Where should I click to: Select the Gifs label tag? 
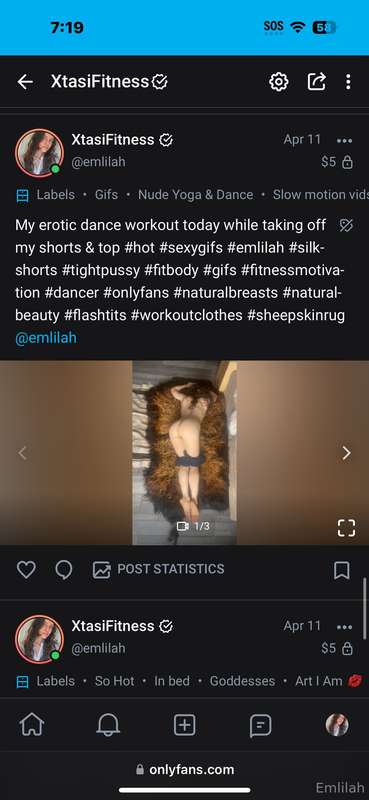pos(106,194)
